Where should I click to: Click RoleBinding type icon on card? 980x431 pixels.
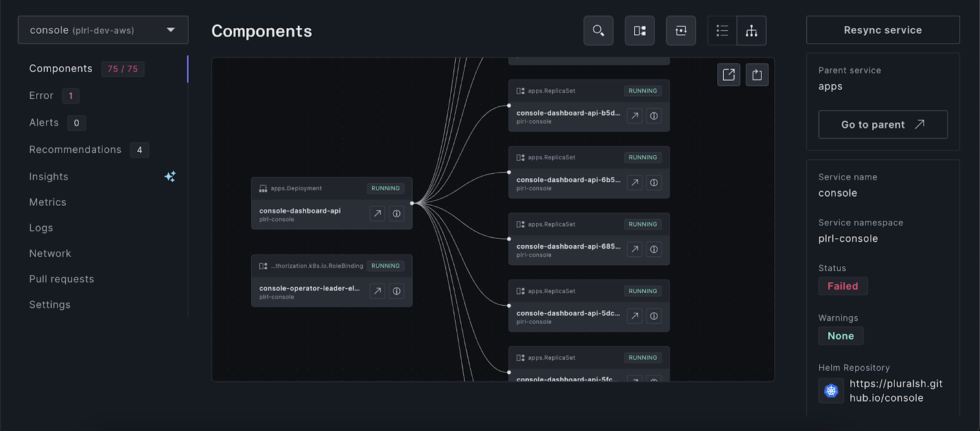[x=263, y=266]
